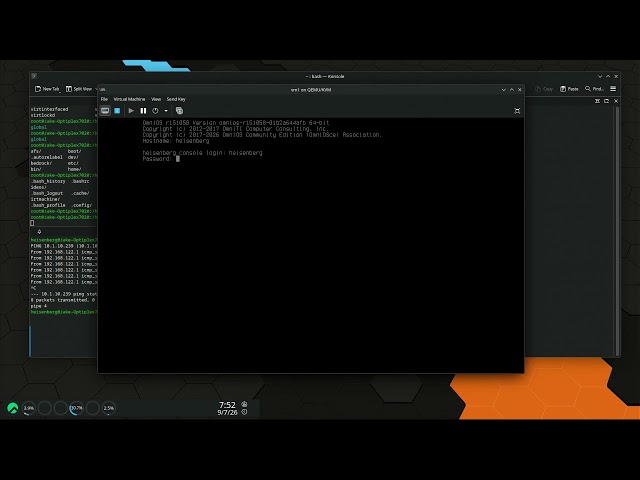640x480 pixels.
Task: Click the 2.5% usage monitor
Action: coord(109,408)
